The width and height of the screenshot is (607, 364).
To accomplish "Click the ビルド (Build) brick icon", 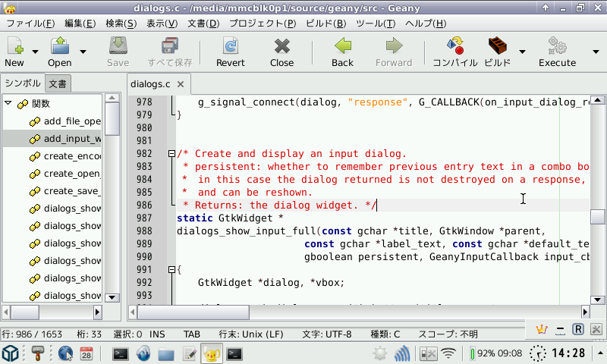I will coord(497,45).
